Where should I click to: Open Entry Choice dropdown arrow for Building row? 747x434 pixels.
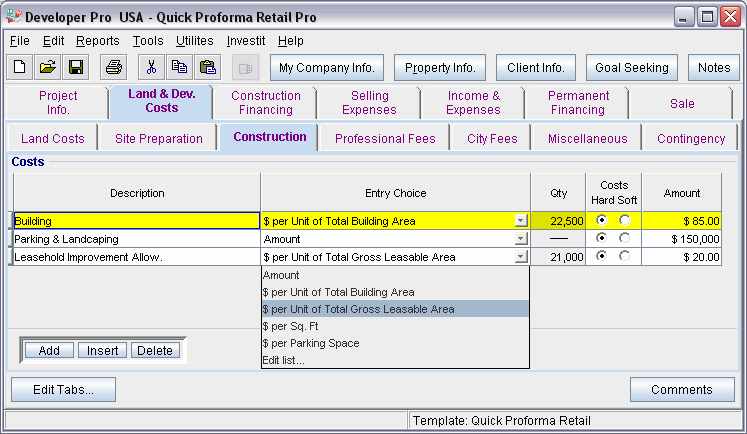point(521,221)
